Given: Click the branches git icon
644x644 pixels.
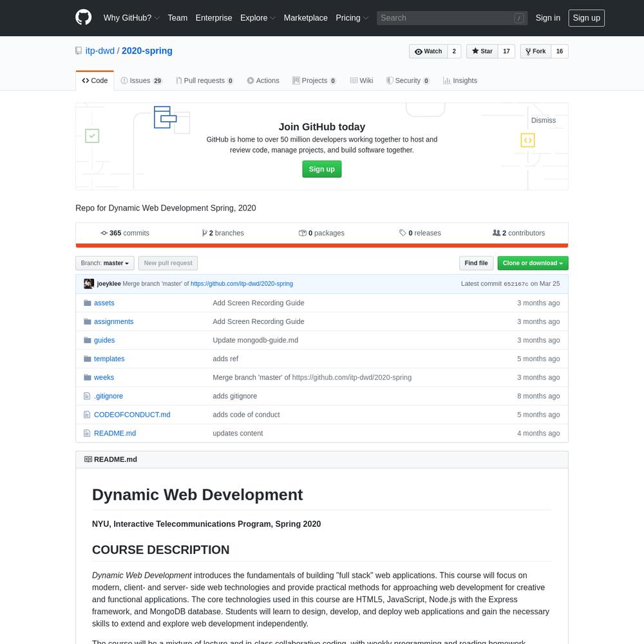Looking at the screenshot, I should (204, 233).
